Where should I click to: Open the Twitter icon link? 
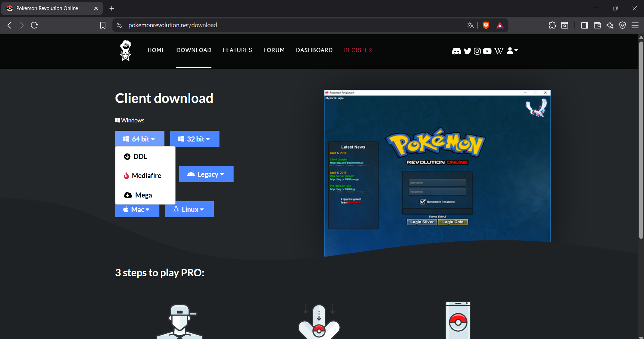(x=467, y=51)
